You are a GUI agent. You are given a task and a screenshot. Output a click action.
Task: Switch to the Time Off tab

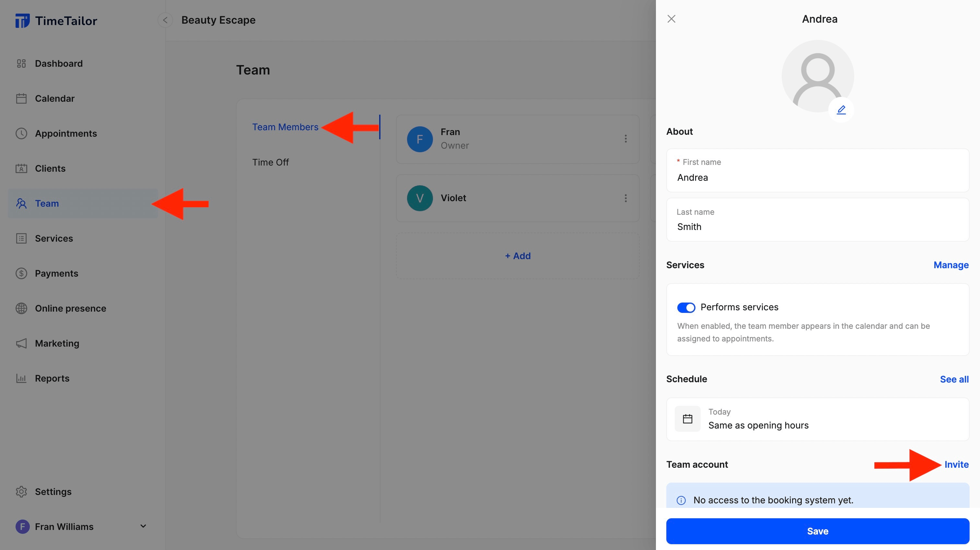(x=270, y=162)
